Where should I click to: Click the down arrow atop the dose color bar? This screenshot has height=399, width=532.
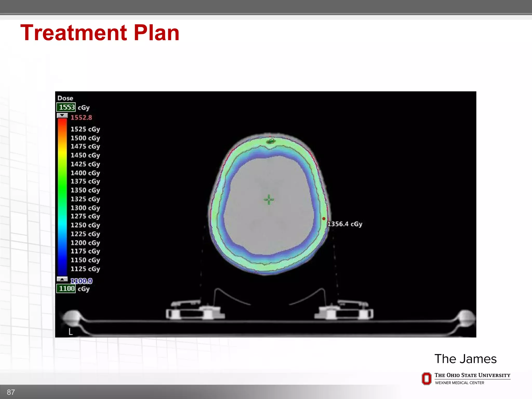[62, 115]
